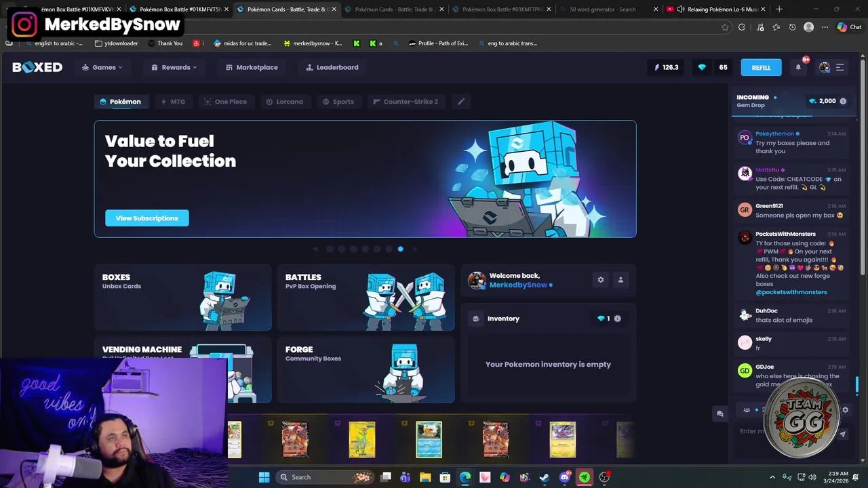Click the edit pencil icon beside Counter-Strike 2
Screen dimensions: 868x488
coord(461,102)
